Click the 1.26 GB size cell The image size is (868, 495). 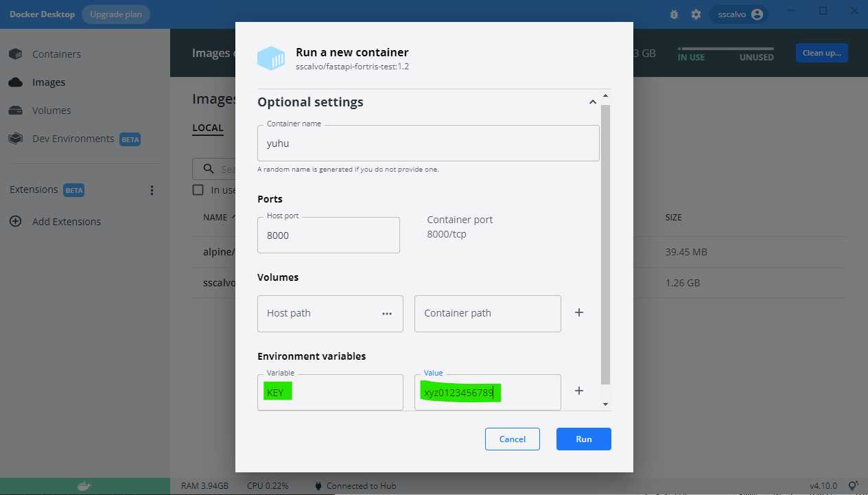[x=683, y=283]
